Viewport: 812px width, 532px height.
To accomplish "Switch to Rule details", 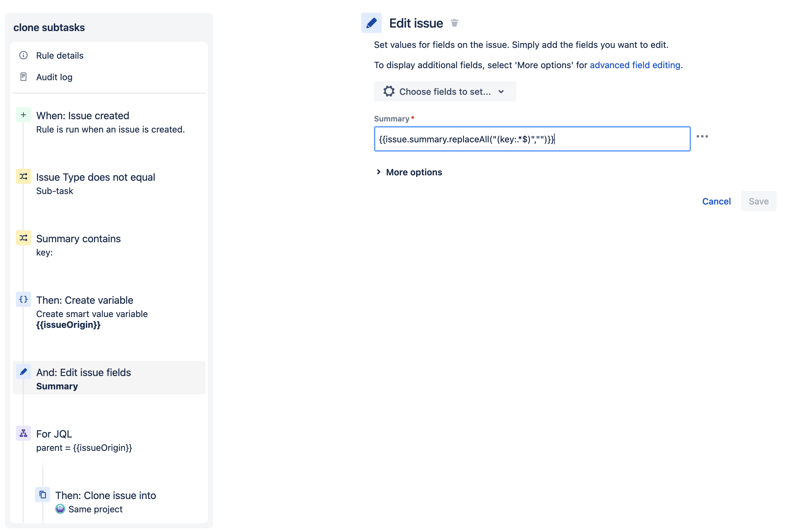I will click(59, 55).
